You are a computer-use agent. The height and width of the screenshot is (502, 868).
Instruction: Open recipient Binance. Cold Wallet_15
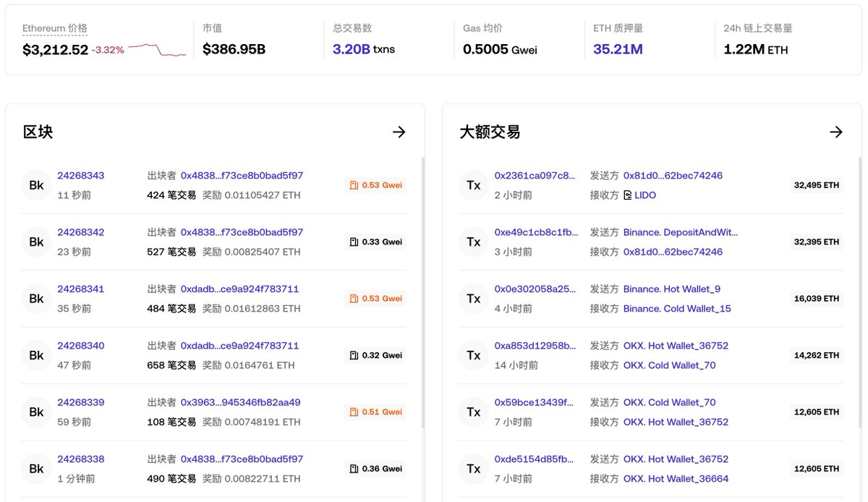(677, 308)
